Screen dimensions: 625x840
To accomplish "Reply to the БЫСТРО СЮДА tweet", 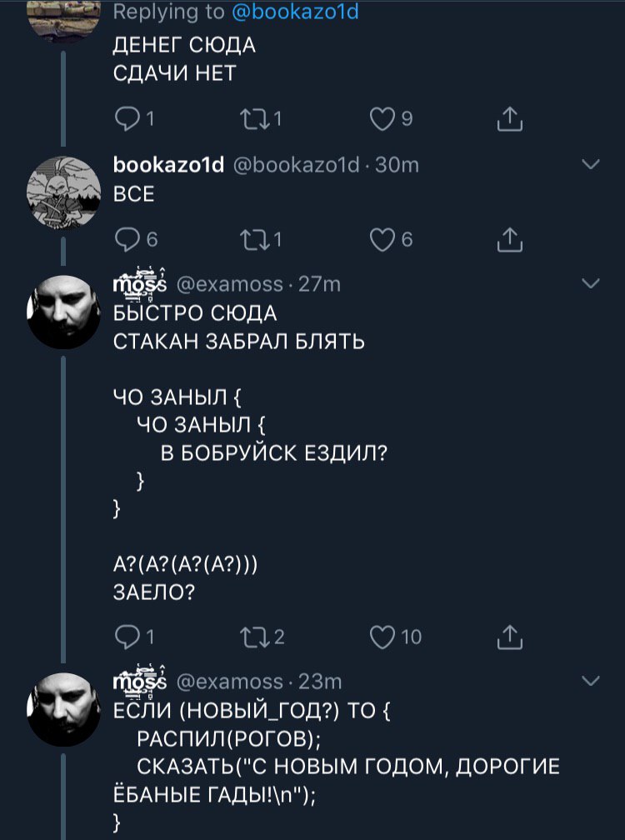I will tap(127, 637).
